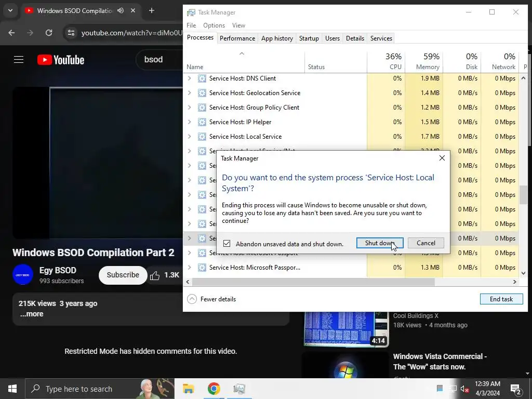
Task: Switch to the Performance tab
Action: 237,38
